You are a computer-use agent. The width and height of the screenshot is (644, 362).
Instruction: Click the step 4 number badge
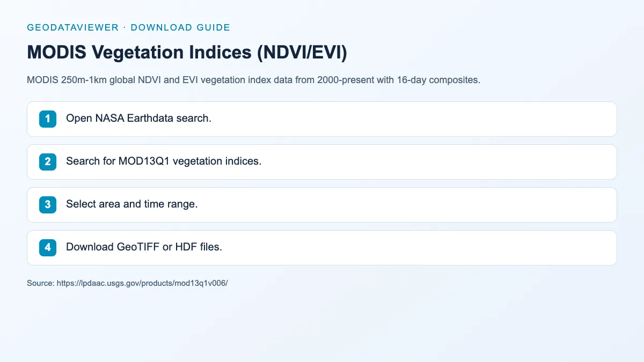coord(48,247)
